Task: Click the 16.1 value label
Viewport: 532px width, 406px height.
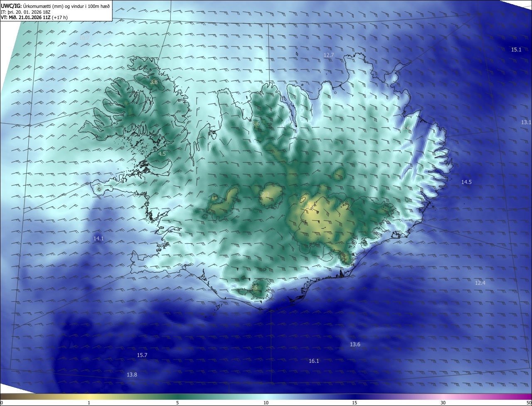Action: pyautogui.click(x=314, y=361)
